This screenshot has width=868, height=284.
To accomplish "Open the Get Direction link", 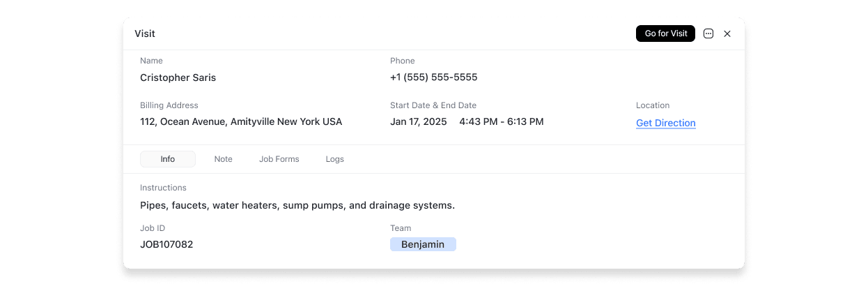I will point(665,123).
